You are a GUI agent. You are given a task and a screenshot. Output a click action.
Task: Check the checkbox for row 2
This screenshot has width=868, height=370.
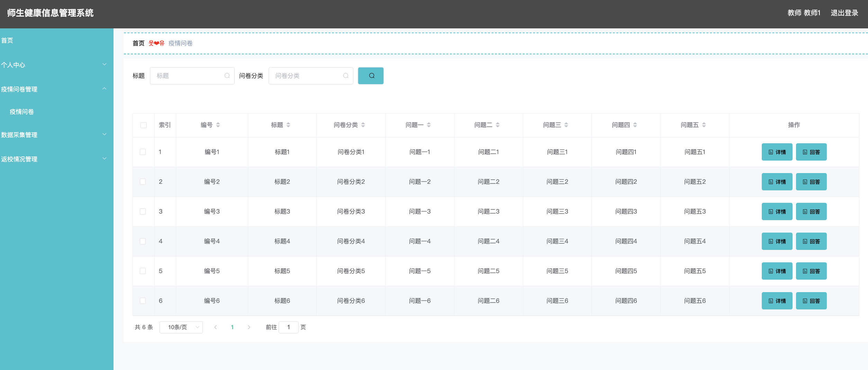[143, 182]
